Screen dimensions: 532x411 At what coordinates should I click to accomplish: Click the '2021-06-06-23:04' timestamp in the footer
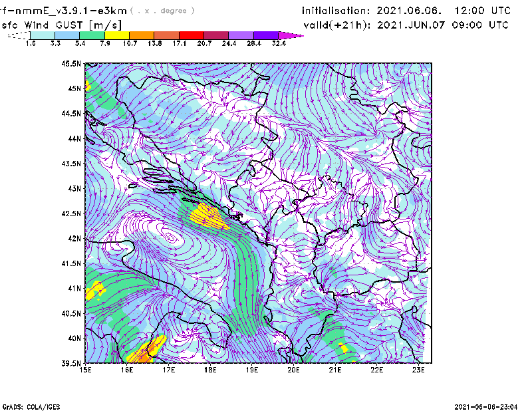[x=486, y=407]
